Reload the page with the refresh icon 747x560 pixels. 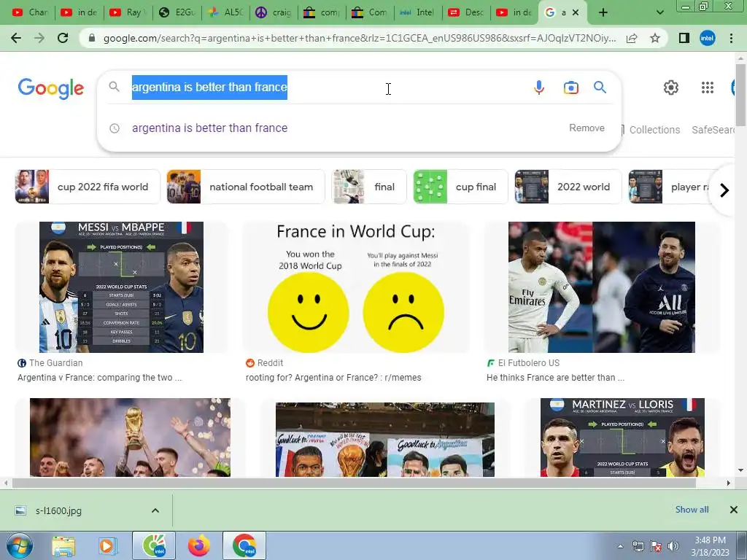click(x=63, y=38)
